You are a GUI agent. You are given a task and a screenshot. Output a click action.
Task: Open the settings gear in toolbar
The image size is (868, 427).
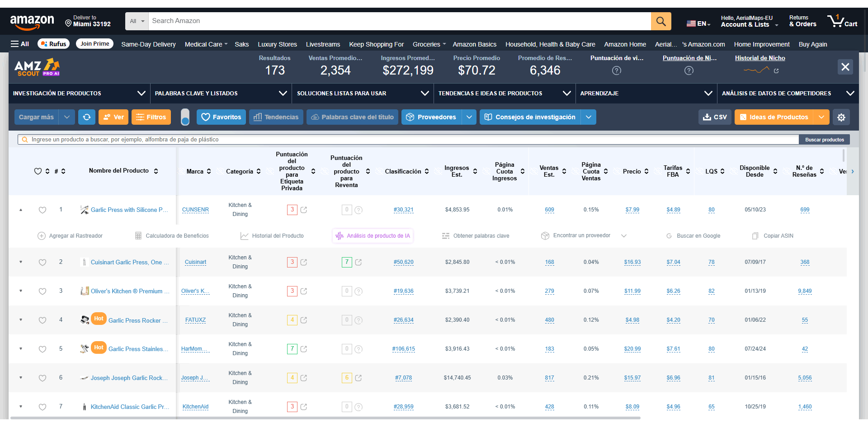tap(841, 117)
